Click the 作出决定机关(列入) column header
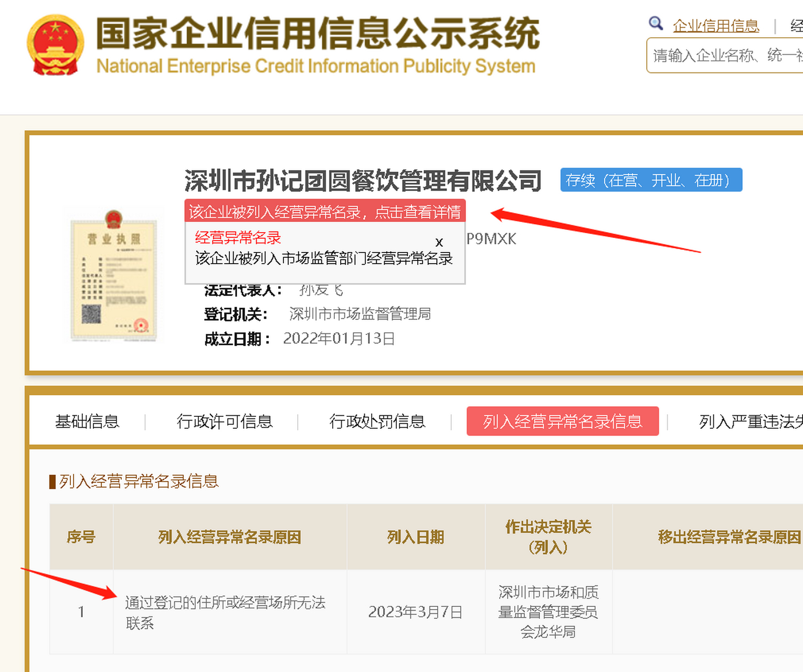This screenshot has height=672, width=803. [548, 537]
